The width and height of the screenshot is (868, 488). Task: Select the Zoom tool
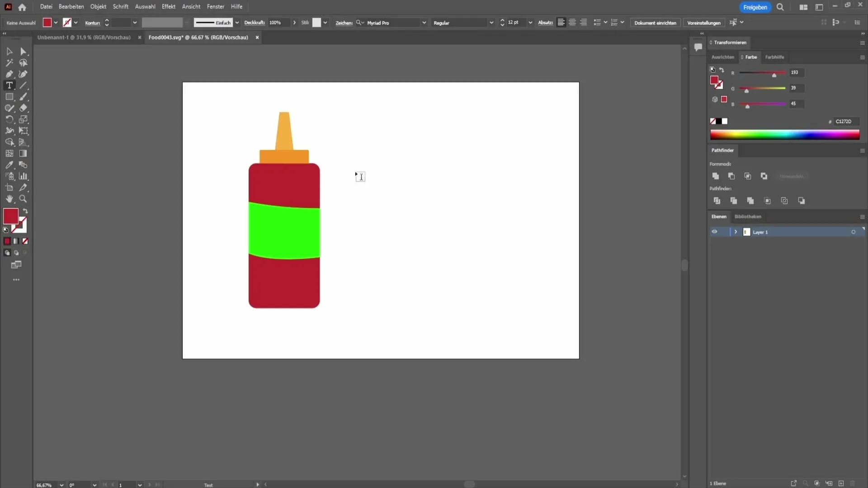click(24, 199)
